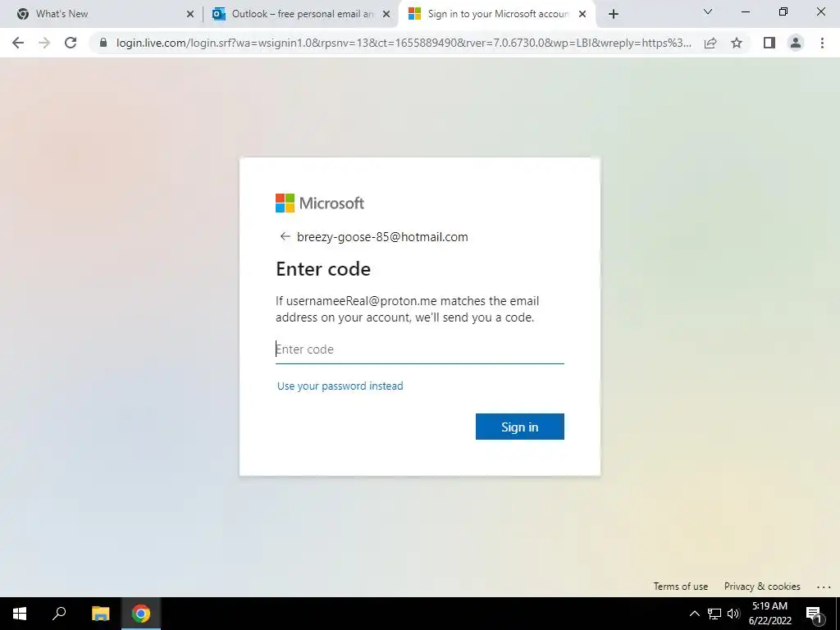Select the Microsoft sign in tab
840x630 pixels.
498,14
